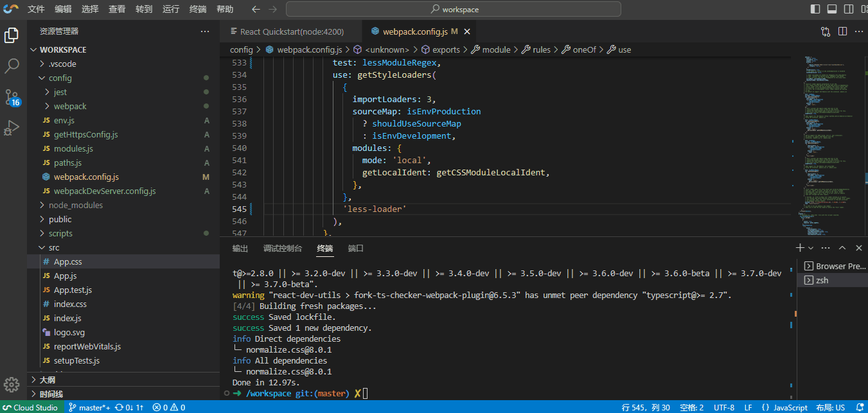The width and height of the screenshot is (868, 413).
Task: Expand the 时间线 timeline section
Action: [51, 394]
